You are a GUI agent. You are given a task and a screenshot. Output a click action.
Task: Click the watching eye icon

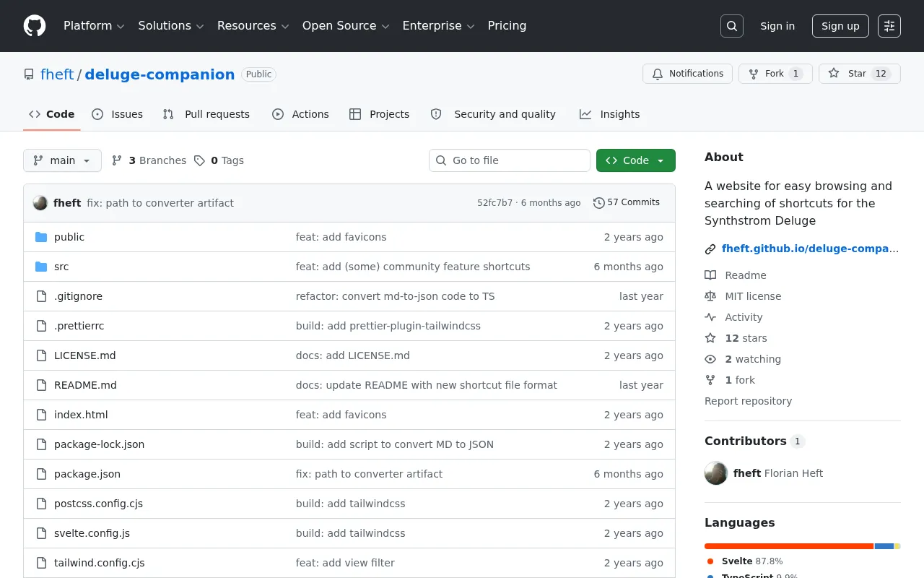pos(710,359)
